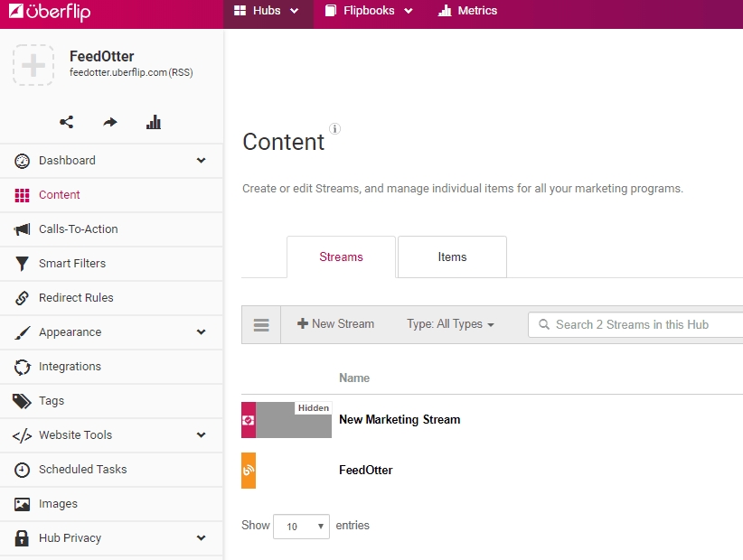Click the FeedOtter RSS stream icon

pyautogui.click(x=249, y=471)
